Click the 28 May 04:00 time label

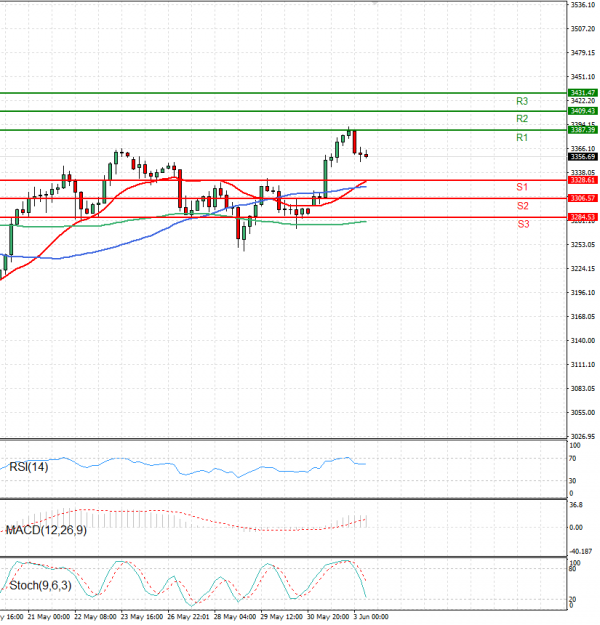[235, 617]
